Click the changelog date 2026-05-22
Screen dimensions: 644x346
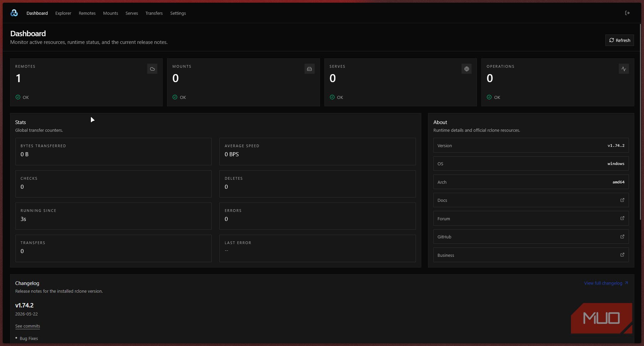click(x=26, y=314)
